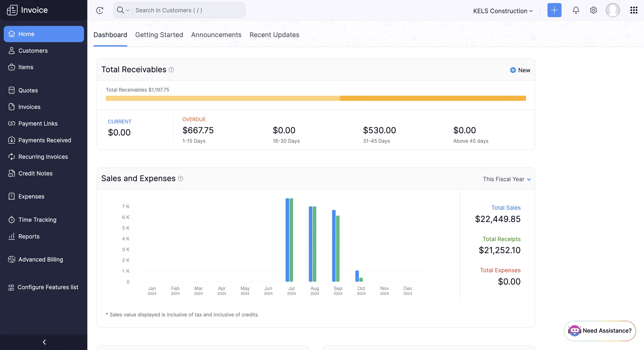This screenshot has width=644, height=350.
Task: View Payments Received
Action: coord(45,140)
